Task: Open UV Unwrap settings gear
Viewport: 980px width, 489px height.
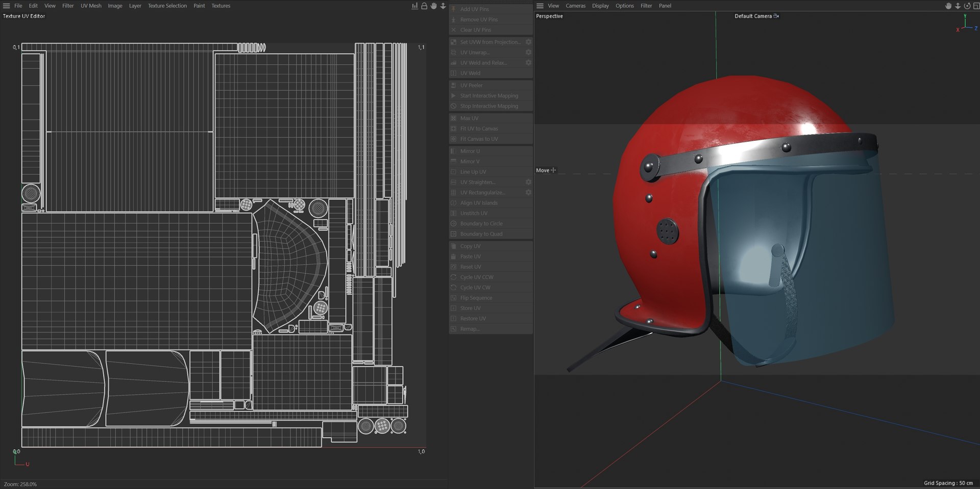Action: pos(528,52)
